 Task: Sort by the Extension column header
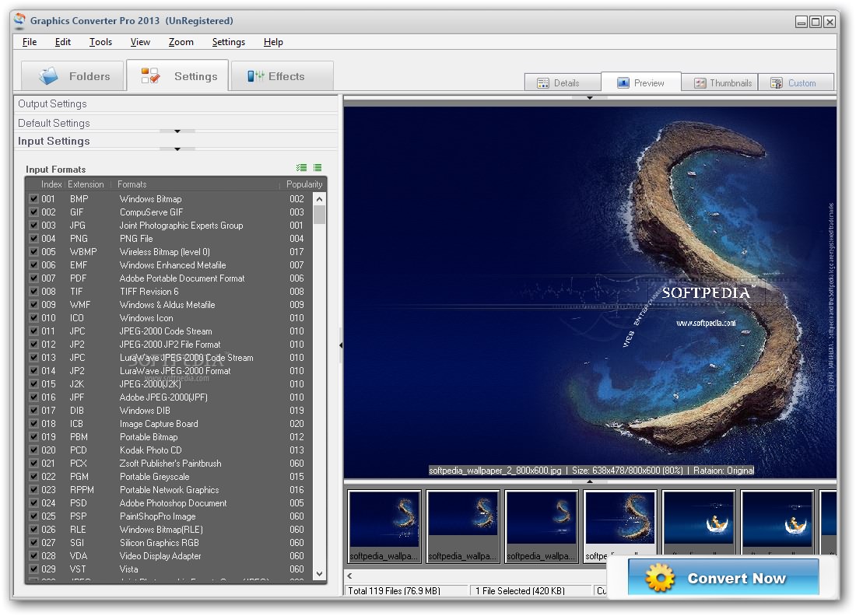tap(86, 184)
